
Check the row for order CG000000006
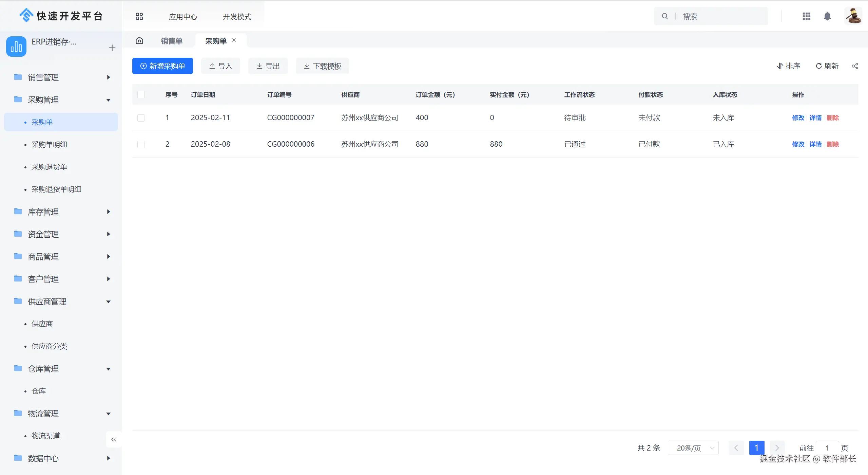141,144
